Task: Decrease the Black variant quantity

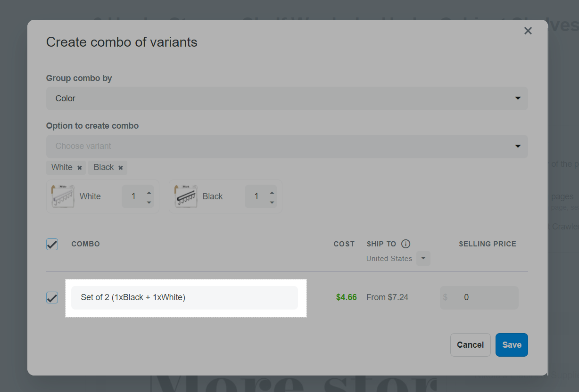Action: click(x=272, y=202)
